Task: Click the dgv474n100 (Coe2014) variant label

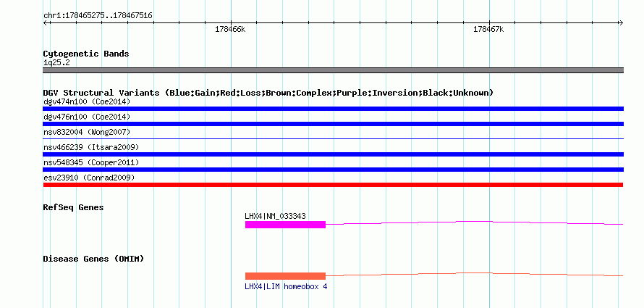Action: (87, 101)
